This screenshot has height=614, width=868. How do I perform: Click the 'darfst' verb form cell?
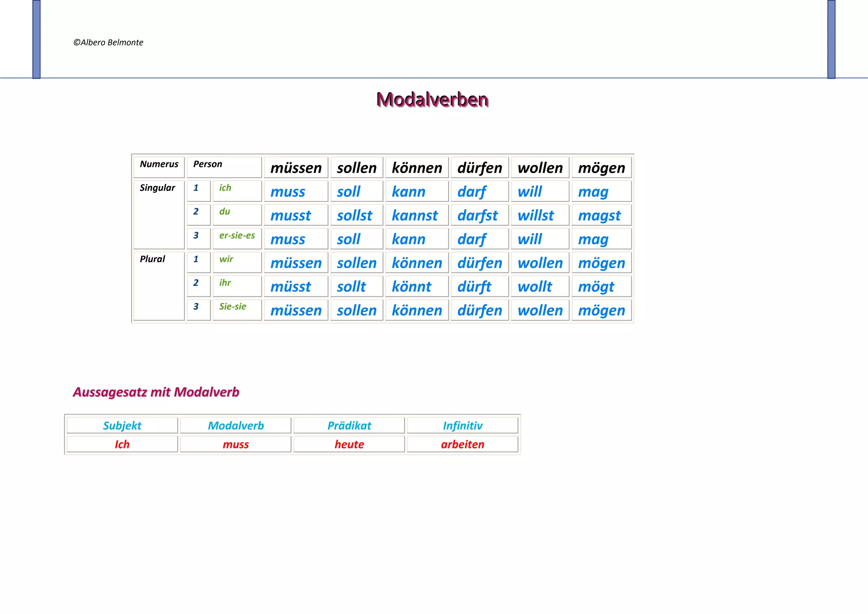pyautogui.click(x=478, y=215)
